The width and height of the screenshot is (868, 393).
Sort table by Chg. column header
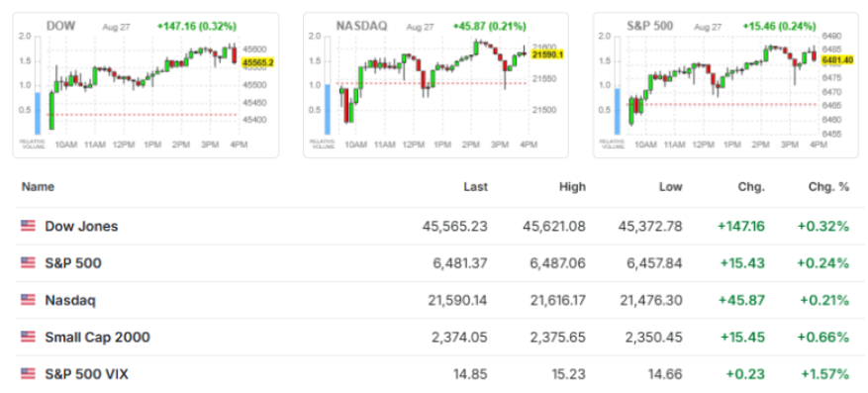751,187
